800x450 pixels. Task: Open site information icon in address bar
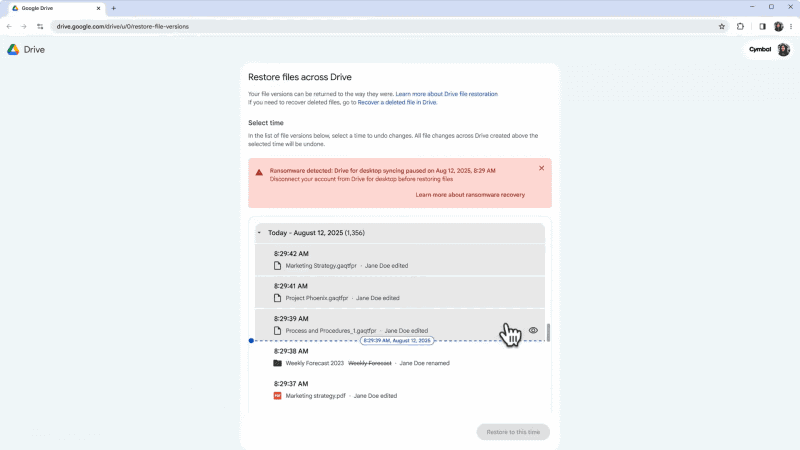tap(40, 27)
